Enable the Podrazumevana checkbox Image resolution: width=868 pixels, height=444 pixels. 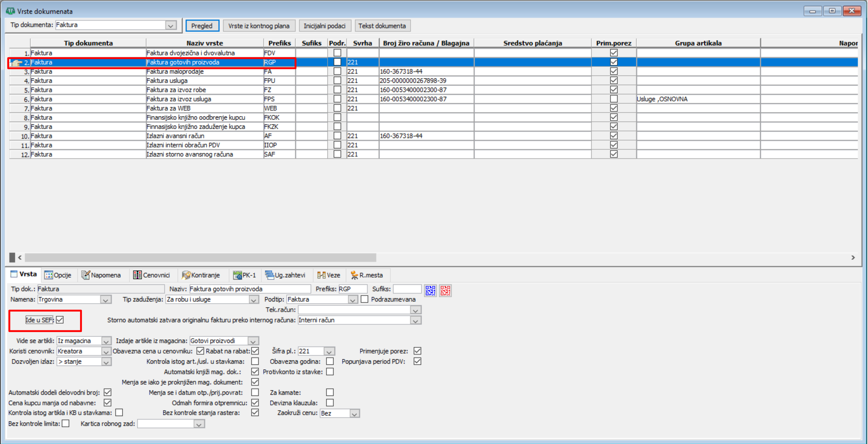365,299
